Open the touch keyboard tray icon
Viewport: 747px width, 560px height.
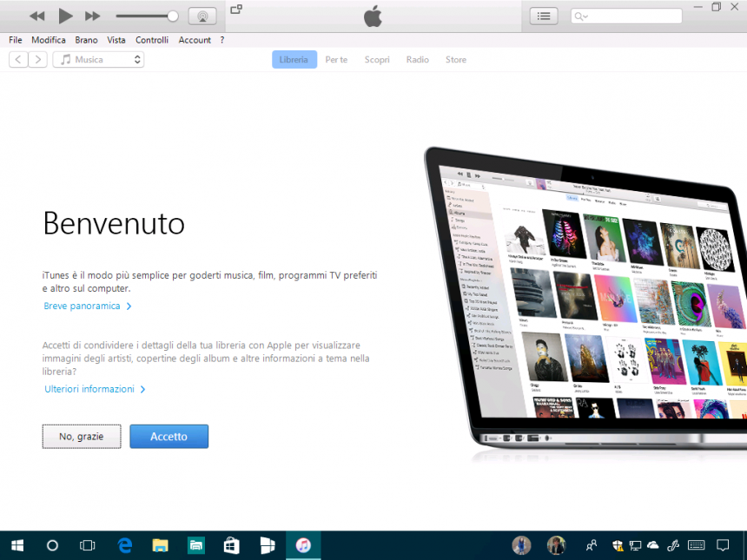[696, 545]
